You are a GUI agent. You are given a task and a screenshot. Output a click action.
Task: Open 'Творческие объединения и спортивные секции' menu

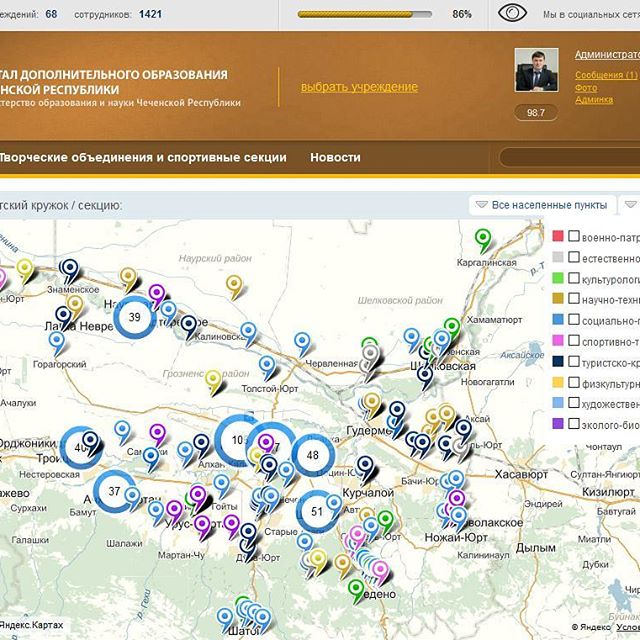pyautogui.click(x=143, y=157)
